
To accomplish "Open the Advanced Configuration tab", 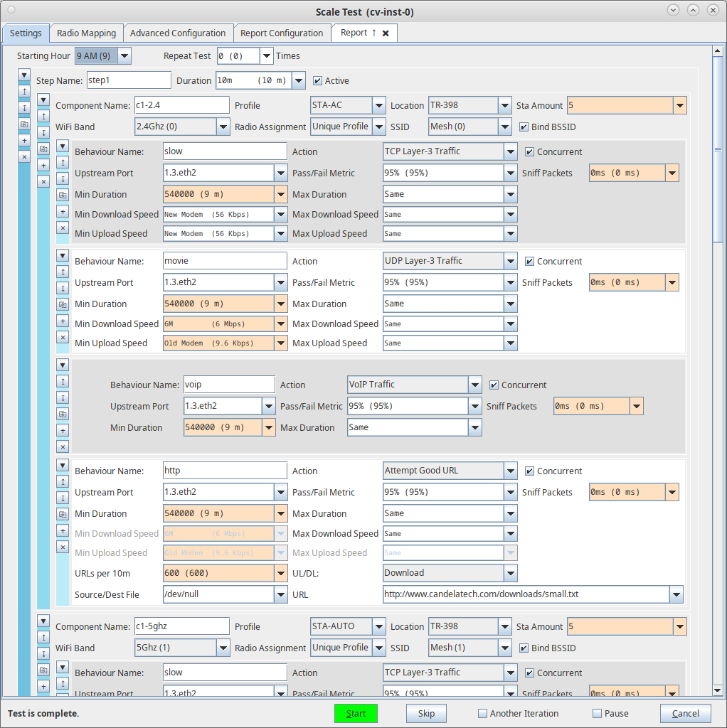I will 178,33.
